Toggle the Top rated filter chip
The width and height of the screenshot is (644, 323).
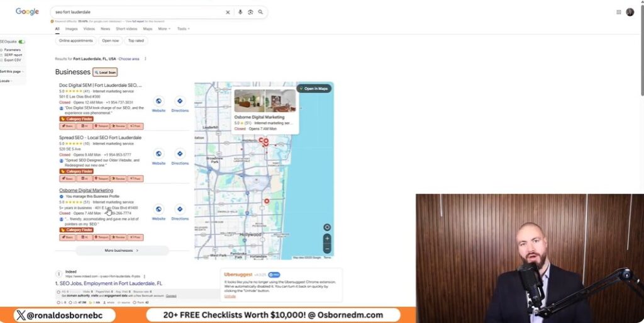136,41
